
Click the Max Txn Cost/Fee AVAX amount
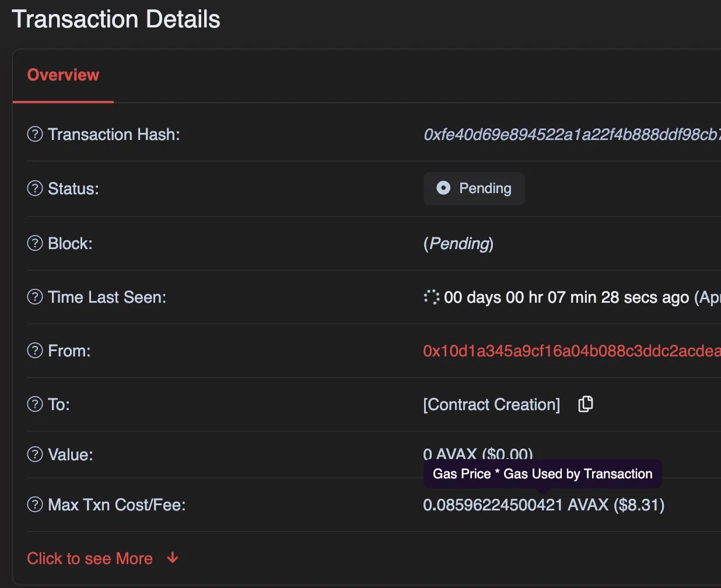[544, 505]
